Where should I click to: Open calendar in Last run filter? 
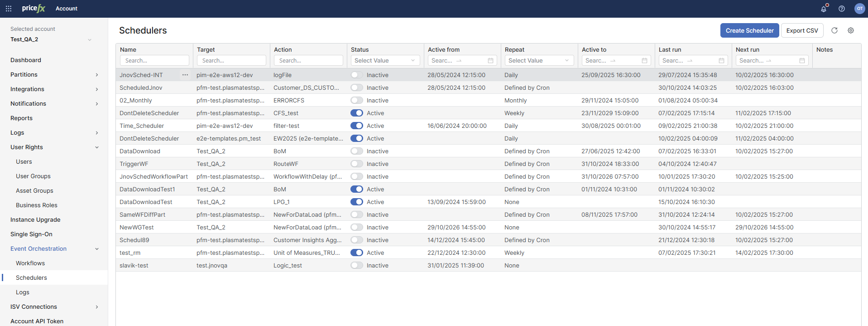721,60
